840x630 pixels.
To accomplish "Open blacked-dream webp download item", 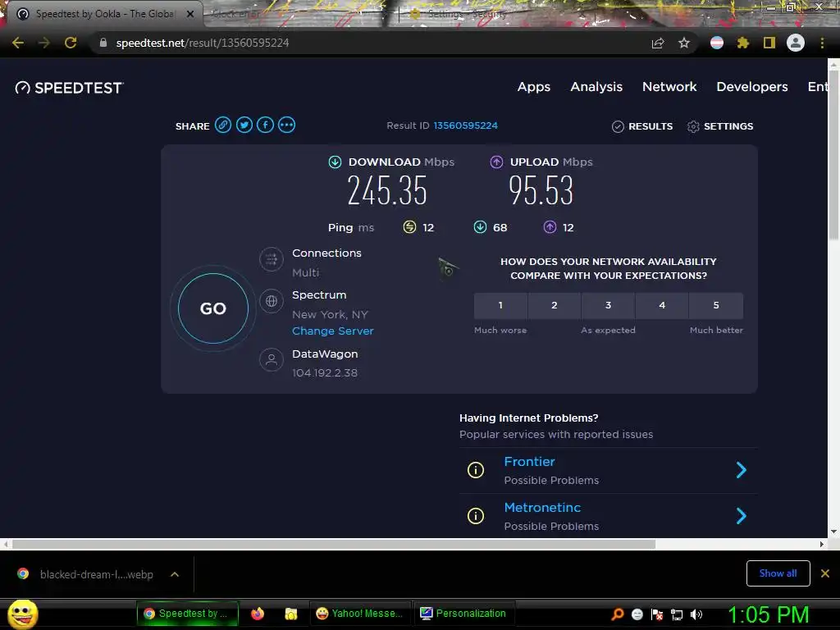I will 97,574.
